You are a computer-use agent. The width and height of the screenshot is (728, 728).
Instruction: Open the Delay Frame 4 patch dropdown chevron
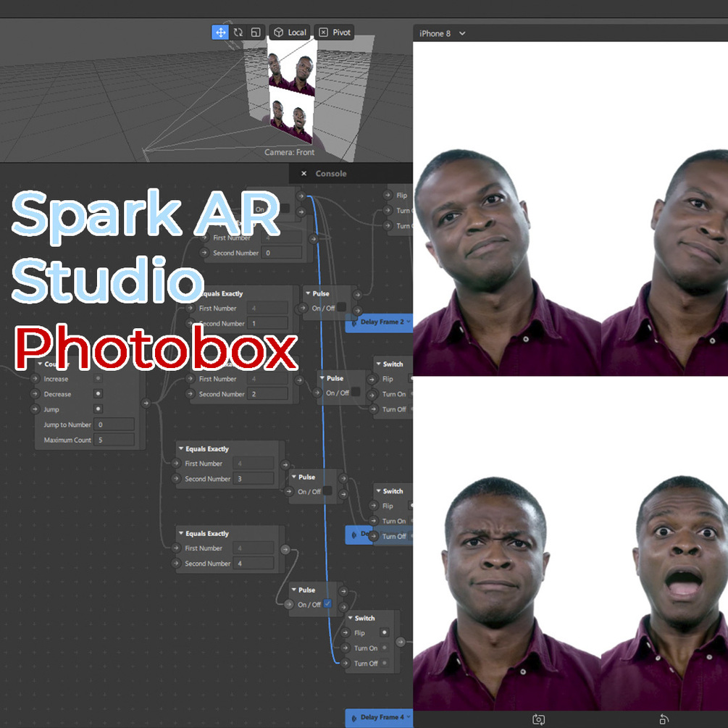[x=409, y=717]
